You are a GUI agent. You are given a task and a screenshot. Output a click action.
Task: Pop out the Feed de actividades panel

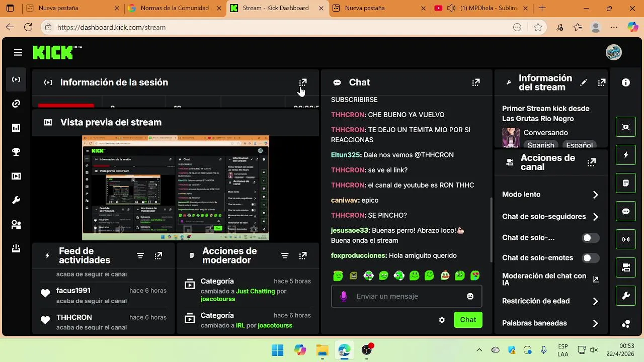158,255
